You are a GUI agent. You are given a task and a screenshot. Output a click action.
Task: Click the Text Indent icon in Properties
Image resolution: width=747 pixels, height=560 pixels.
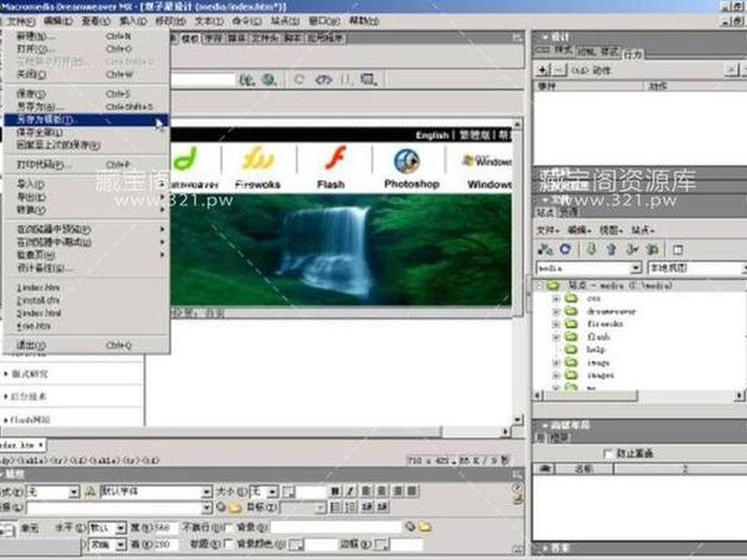tap(383, 507)
